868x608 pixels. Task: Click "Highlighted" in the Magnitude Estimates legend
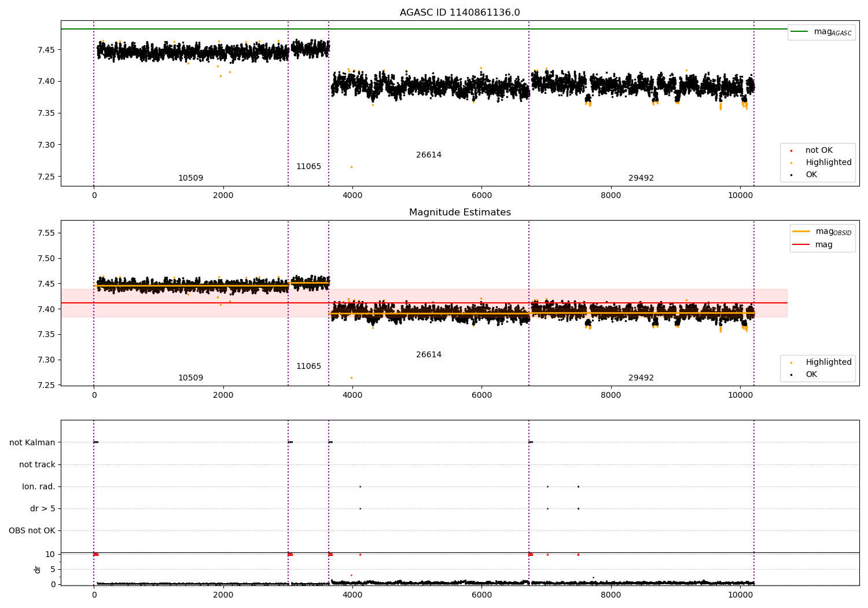[821, 362]
